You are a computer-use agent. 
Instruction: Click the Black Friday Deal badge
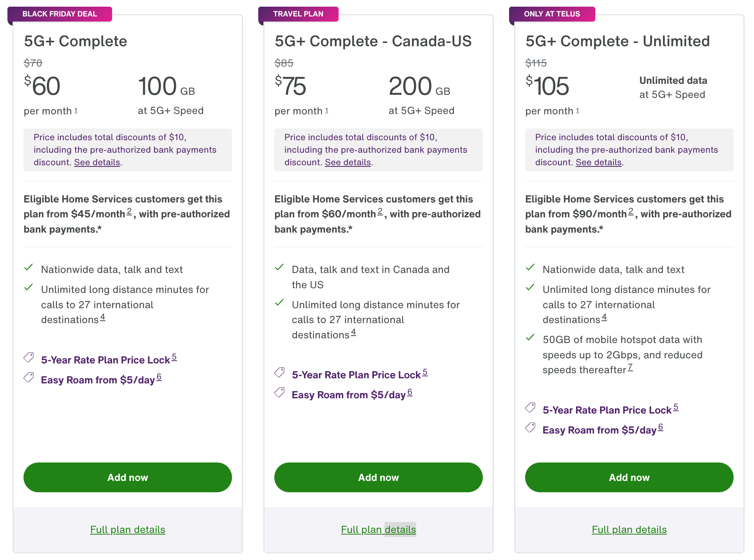[60, 14]
